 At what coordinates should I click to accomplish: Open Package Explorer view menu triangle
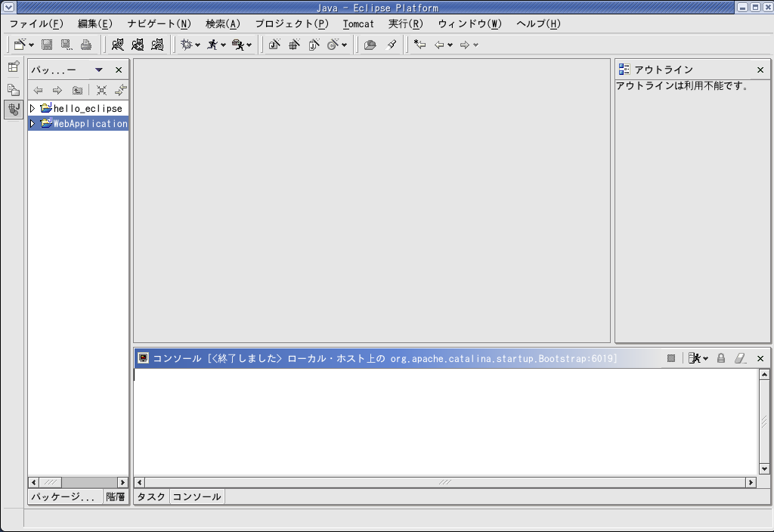click(99, 70)
